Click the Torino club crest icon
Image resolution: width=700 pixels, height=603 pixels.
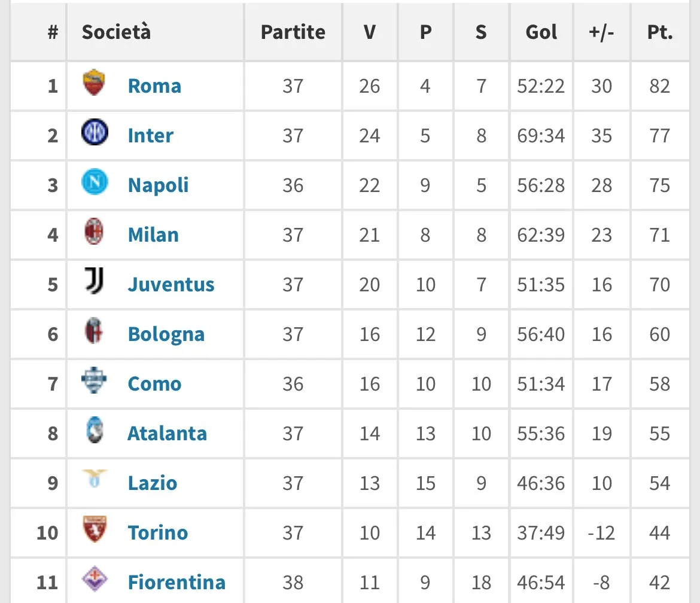[95, 530]
